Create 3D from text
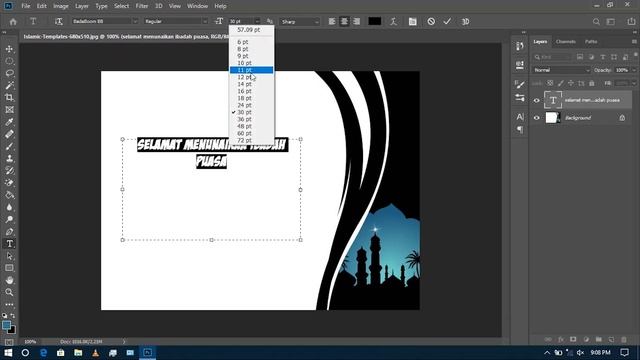 click(x=465, y=22)
